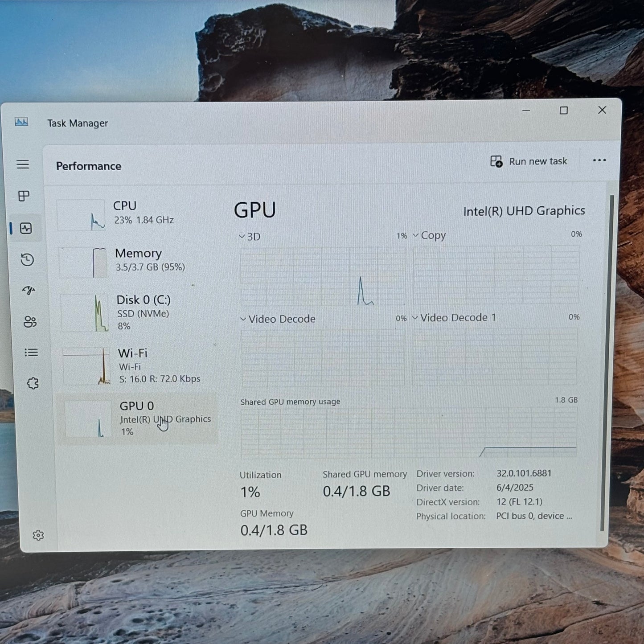Open the Startup apps icon
Viewport: 644px width, 644px height.
[29, 291]
